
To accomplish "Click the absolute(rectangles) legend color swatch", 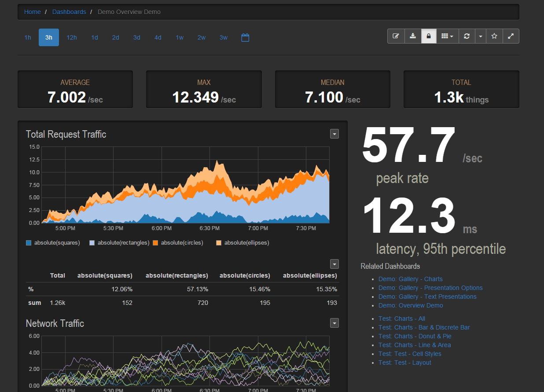I will coord(92,242).
